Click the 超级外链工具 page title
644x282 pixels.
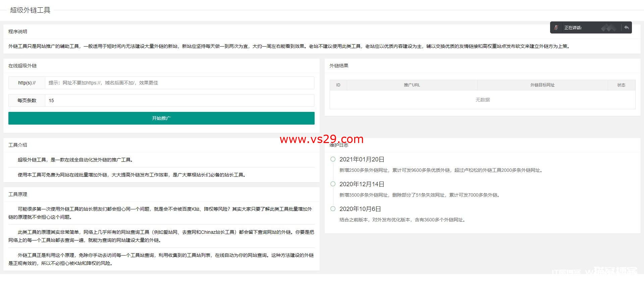pyautogui.click(x=30, y=10)
